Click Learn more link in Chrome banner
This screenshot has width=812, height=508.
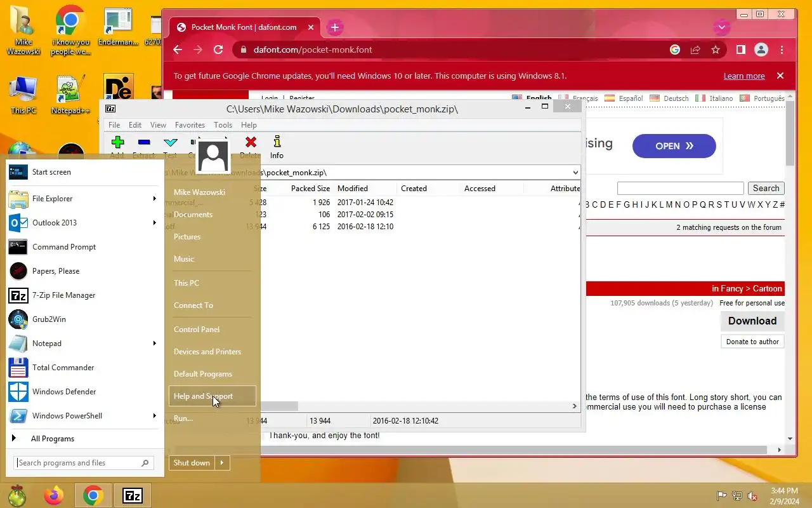743,76
